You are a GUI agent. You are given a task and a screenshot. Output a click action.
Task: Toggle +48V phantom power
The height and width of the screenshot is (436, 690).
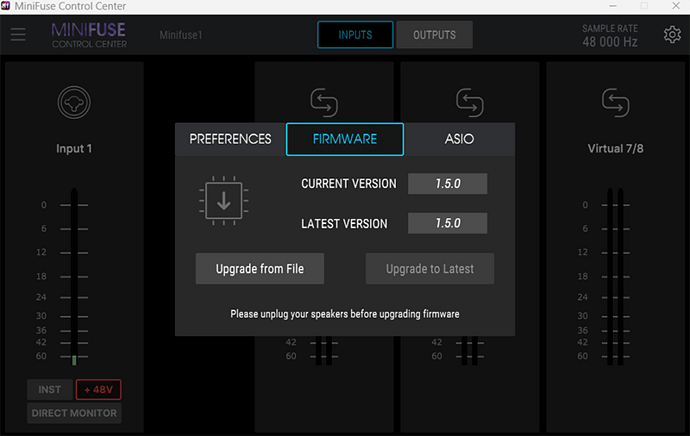click(99, 389)
